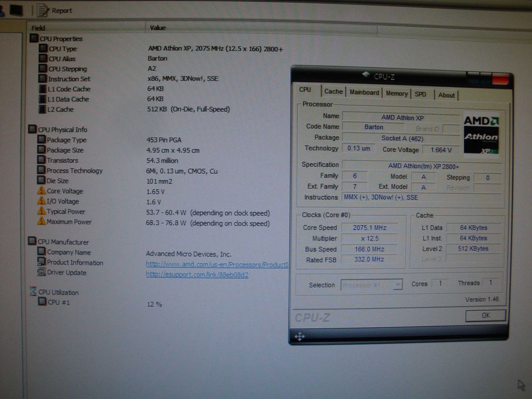
Task: Click the Multiplier value x 12.5
Action: [369, 238]
